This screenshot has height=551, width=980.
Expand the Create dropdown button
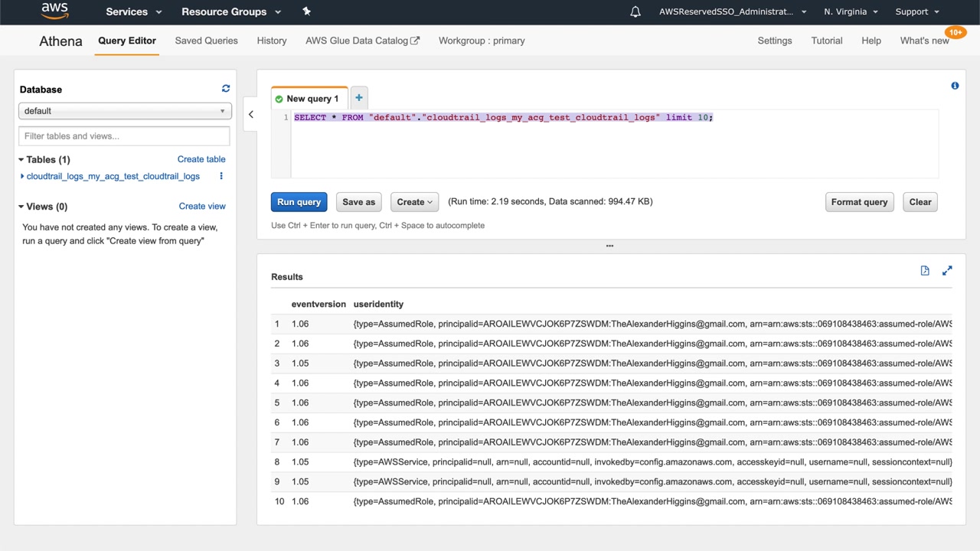pos(414,202)
